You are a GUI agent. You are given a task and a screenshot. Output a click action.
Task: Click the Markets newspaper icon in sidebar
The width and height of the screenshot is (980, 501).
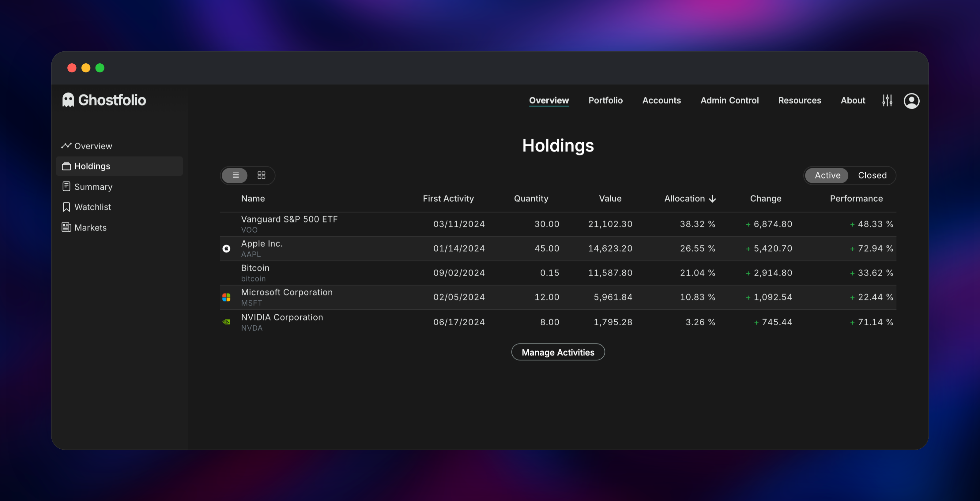pos(66,227)
